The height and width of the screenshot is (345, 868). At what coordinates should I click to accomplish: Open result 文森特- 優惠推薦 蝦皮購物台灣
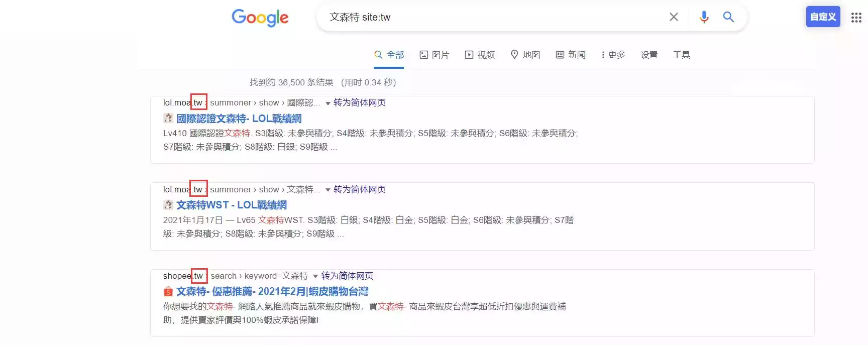pos(272,291)
